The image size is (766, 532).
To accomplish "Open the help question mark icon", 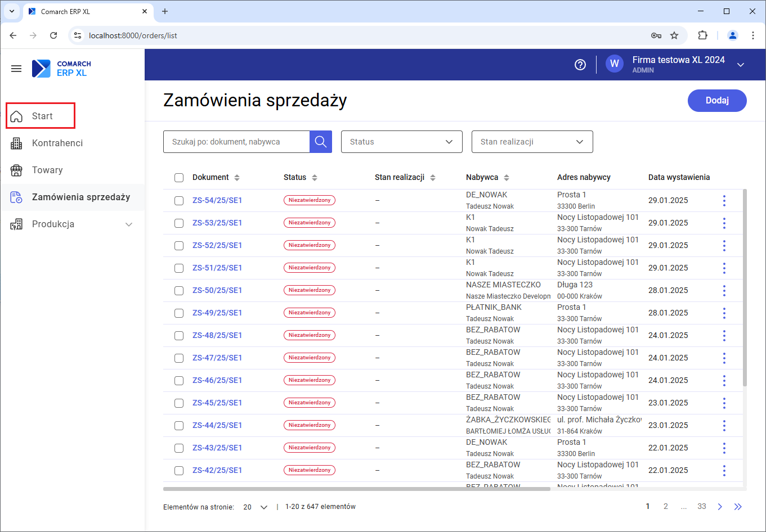I will (x=580, y=65).
